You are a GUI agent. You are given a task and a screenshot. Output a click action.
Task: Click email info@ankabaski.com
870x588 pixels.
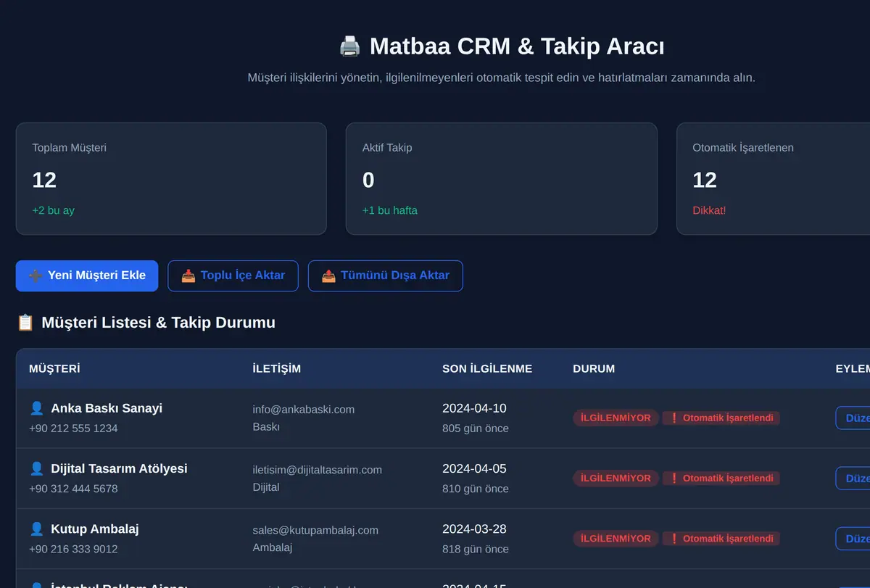click(x=303, y=409)
